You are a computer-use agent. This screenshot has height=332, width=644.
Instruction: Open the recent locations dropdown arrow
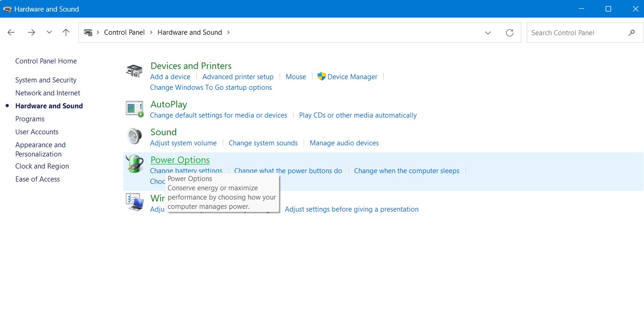tap(49, 32)
